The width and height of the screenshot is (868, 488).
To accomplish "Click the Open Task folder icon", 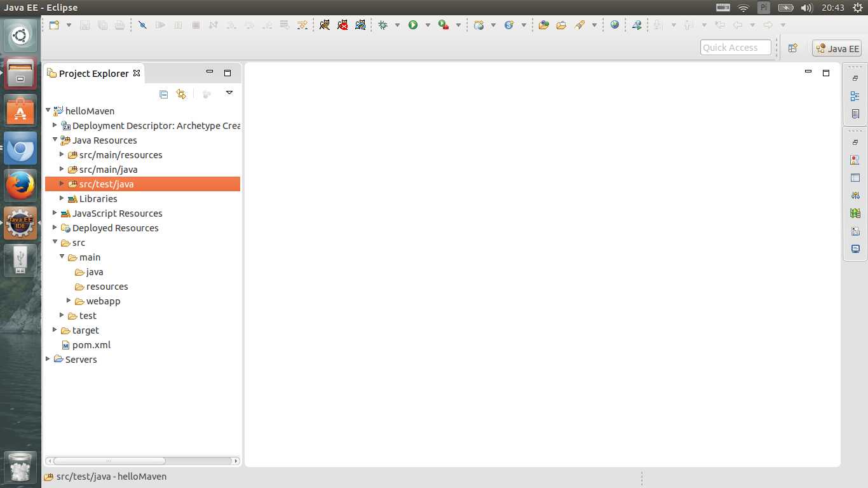I will (x=561, y=25).
